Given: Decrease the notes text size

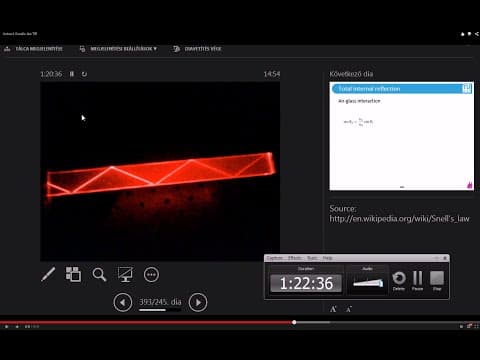Looking at the screenshot, I should click(x=349, y=309).
